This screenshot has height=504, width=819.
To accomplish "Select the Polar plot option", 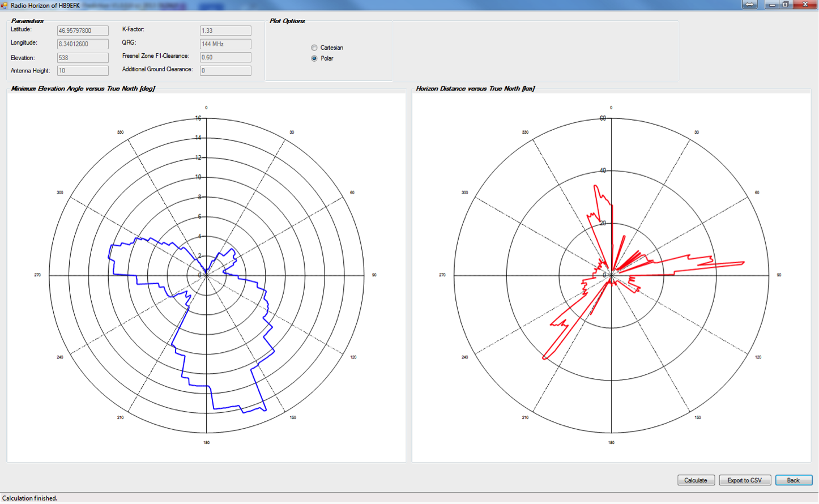I will (322, 58).
